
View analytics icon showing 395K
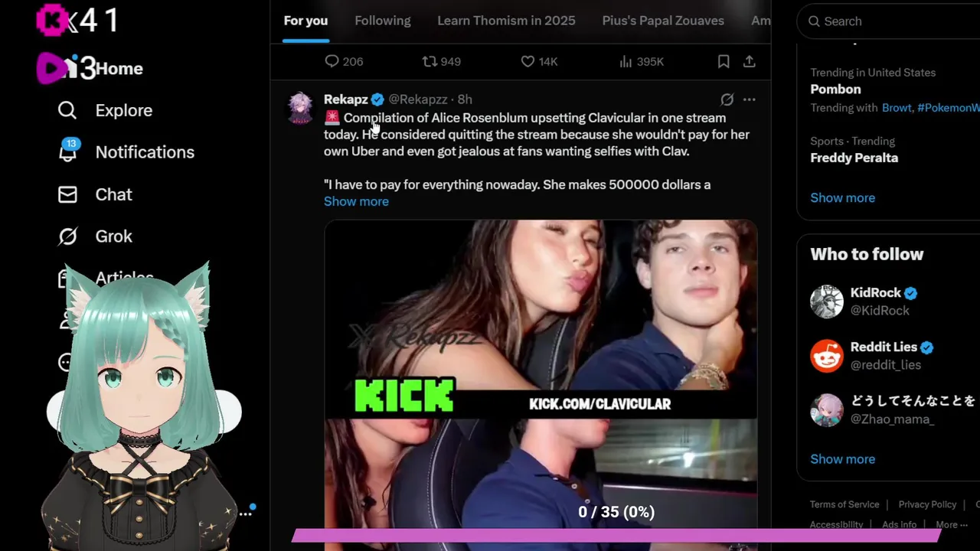point(626,61)
